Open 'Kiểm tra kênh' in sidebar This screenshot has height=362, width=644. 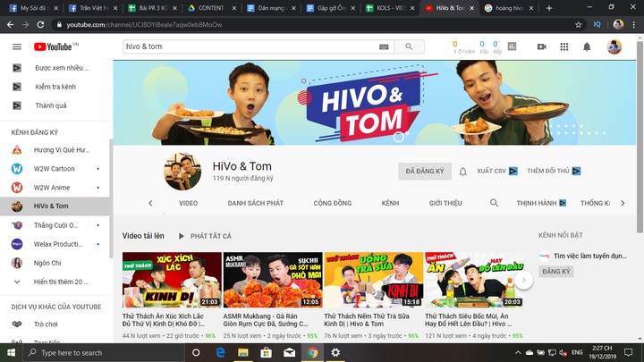click(55, 87)
